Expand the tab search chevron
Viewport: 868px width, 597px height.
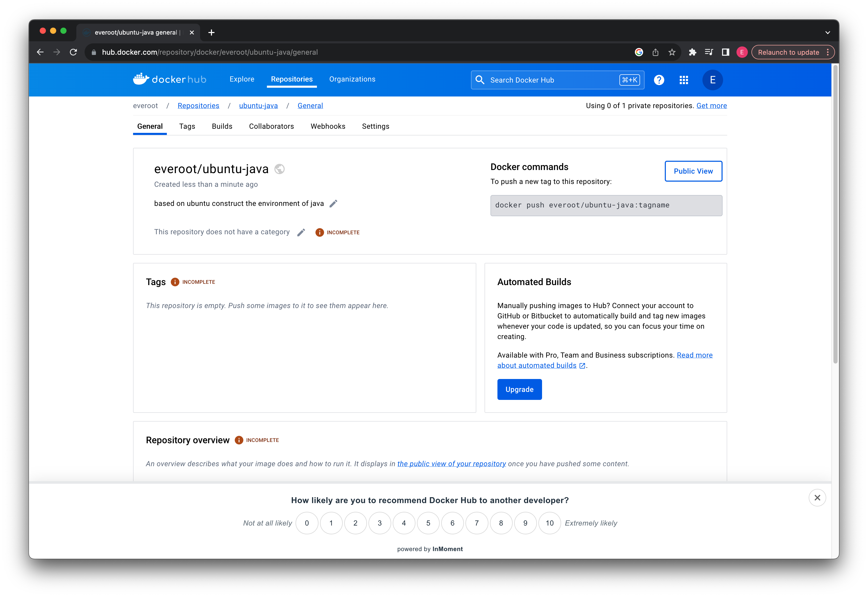828,33
